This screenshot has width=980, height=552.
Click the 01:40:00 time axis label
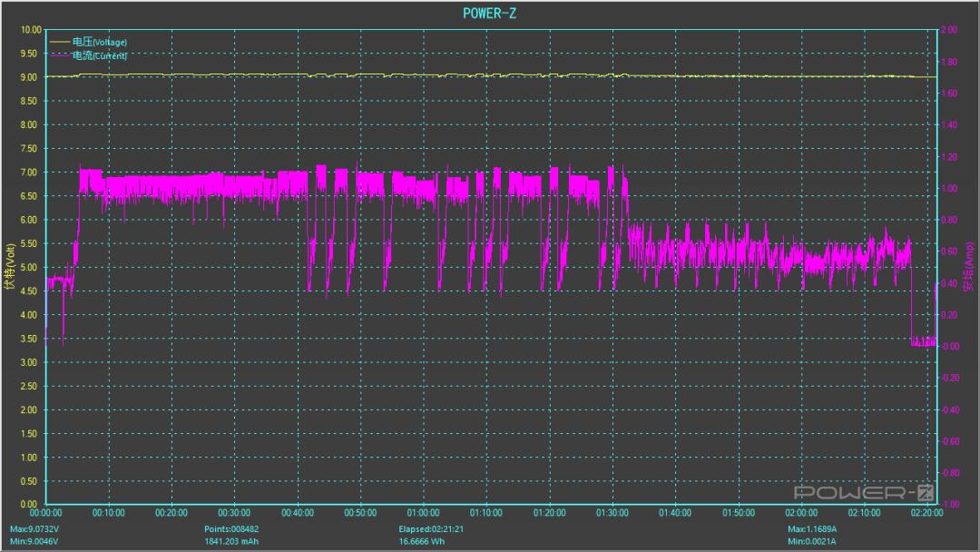click(x=675, y=513)
